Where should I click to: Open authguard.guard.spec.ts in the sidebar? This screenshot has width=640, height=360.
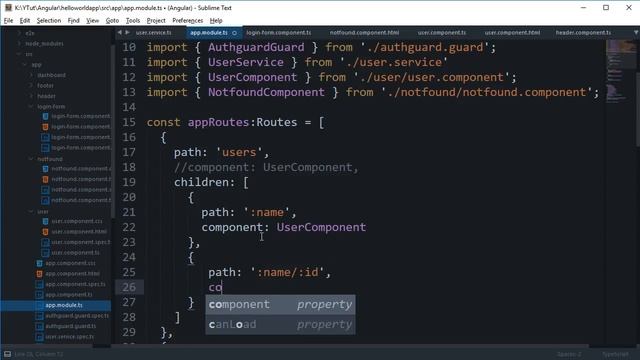tap(77, 316)
